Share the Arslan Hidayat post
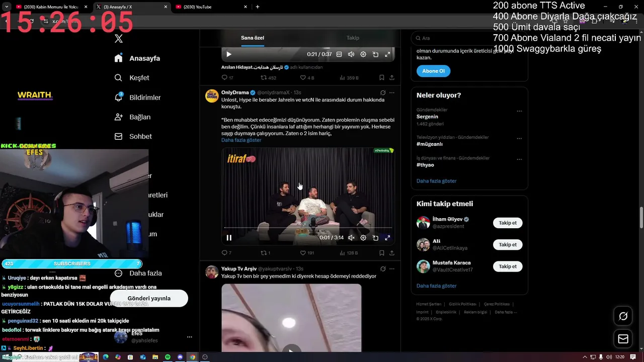Viewport: 644px width, 362px height. click(392, 78)
